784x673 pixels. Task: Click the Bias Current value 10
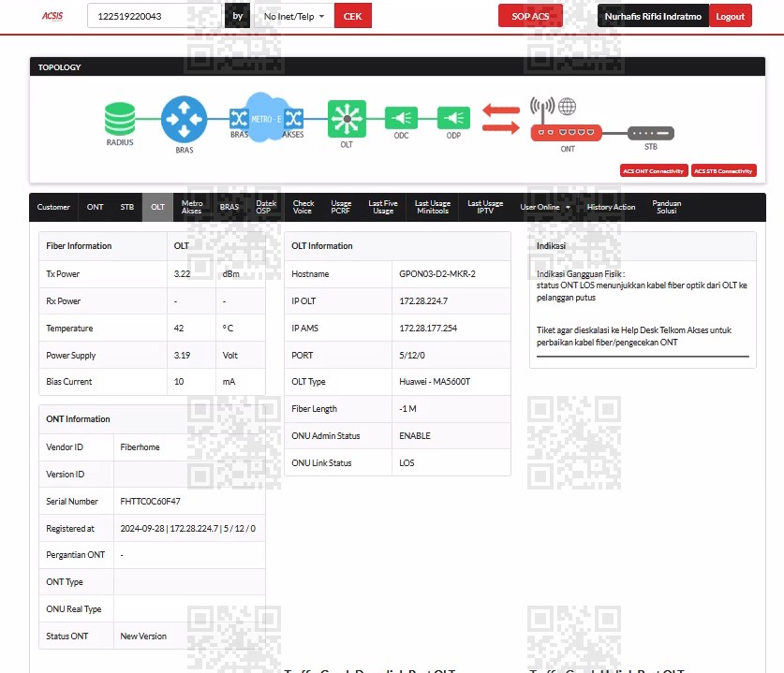pos(179,382)
